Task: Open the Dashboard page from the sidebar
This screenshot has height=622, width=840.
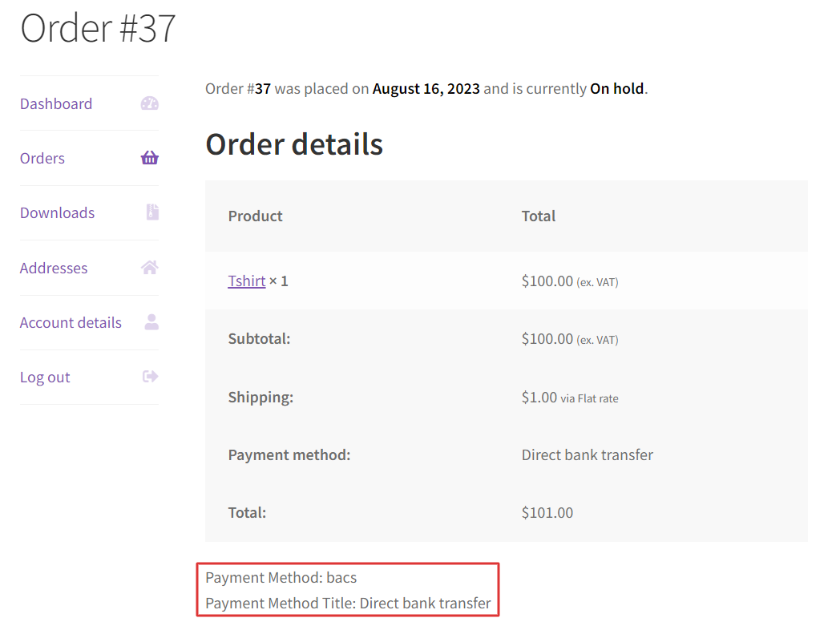Action: tap(55, 103)
